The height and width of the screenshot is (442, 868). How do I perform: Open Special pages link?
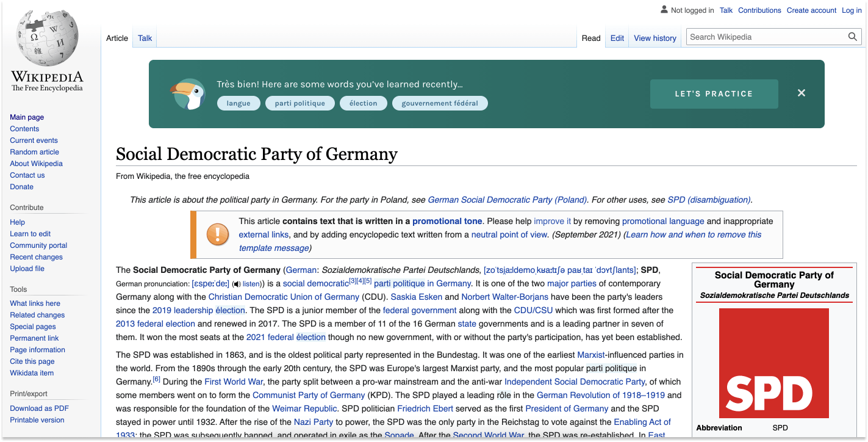pyautogui.click(x=32, y=327)
